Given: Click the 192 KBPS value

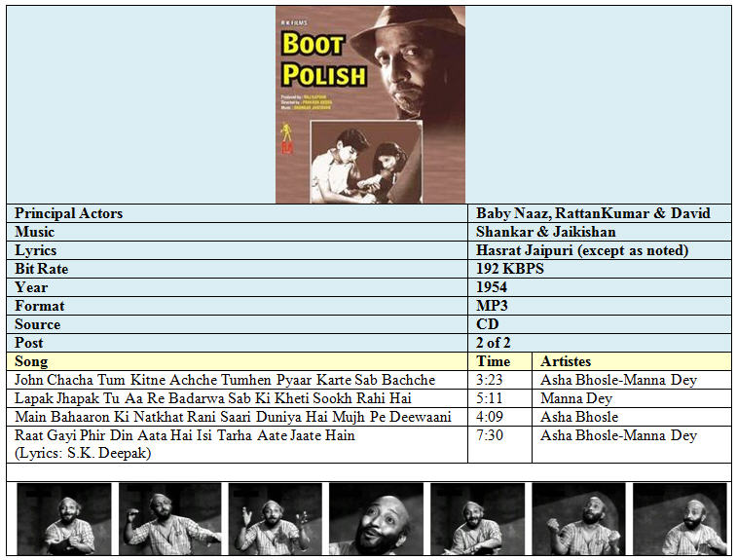Looking at the screenshot, I should click(509, 269).
